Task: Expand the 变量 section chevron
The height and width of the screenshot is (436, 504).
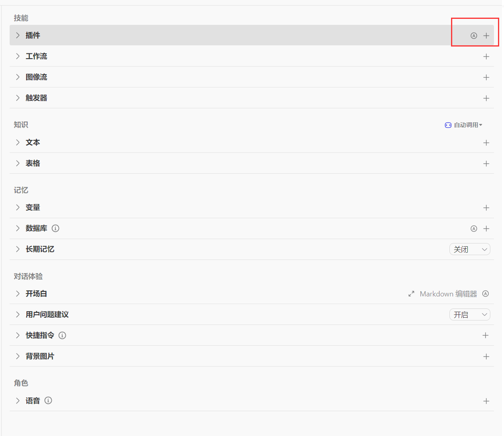Action: coord(18,207)
